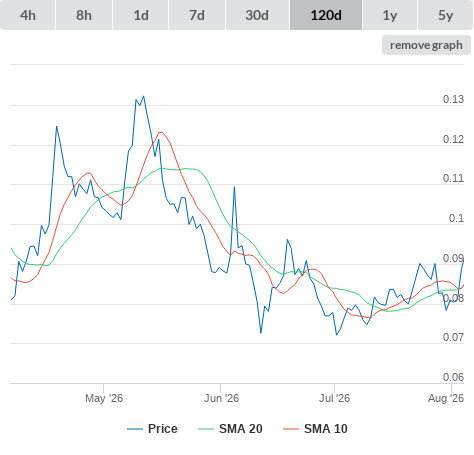Image resolution: width=474 pixels, height=455 pixels.
Task: Toggle the Price series legend label
Action: click(163, 429)
